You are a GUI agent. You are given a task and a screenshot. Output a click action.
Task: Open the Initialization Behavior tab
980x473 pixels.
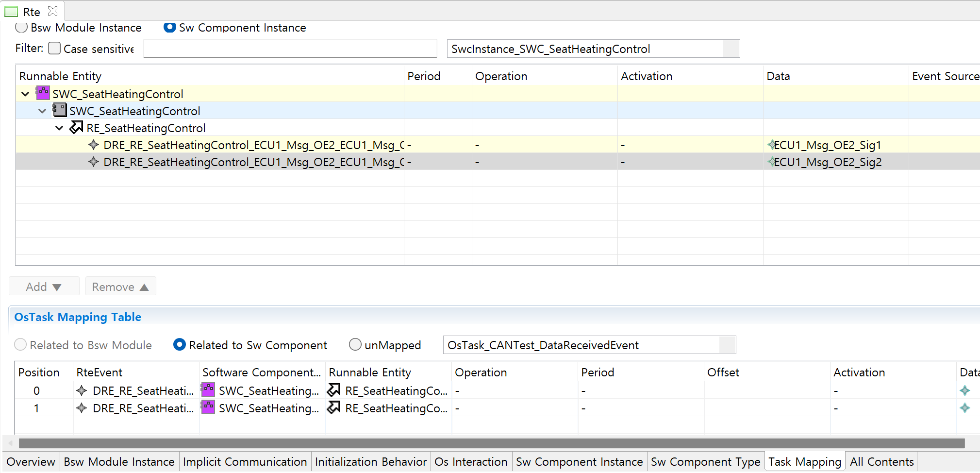click(x=371, y=461)
